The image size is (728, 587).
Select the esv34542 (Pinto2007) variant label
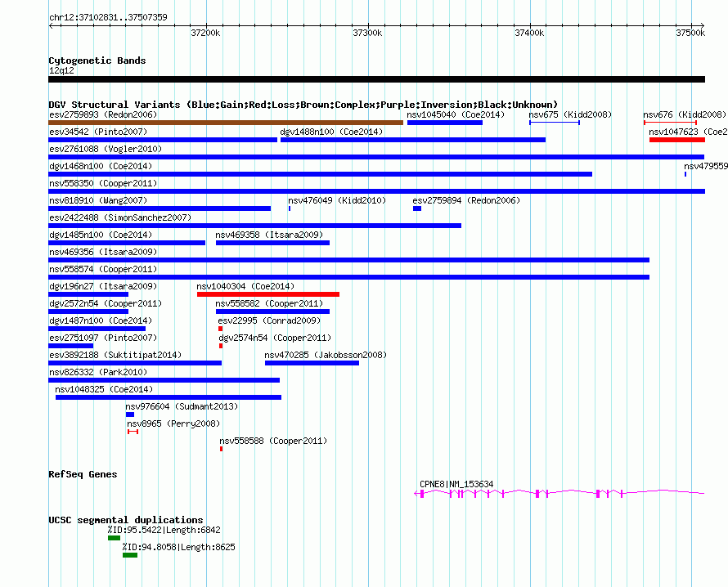(x=98, y=132)
